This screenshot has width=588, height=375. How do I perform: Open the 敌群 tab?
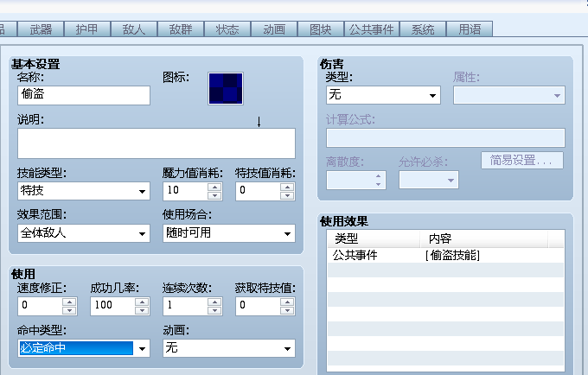click(x=181, y=29)
